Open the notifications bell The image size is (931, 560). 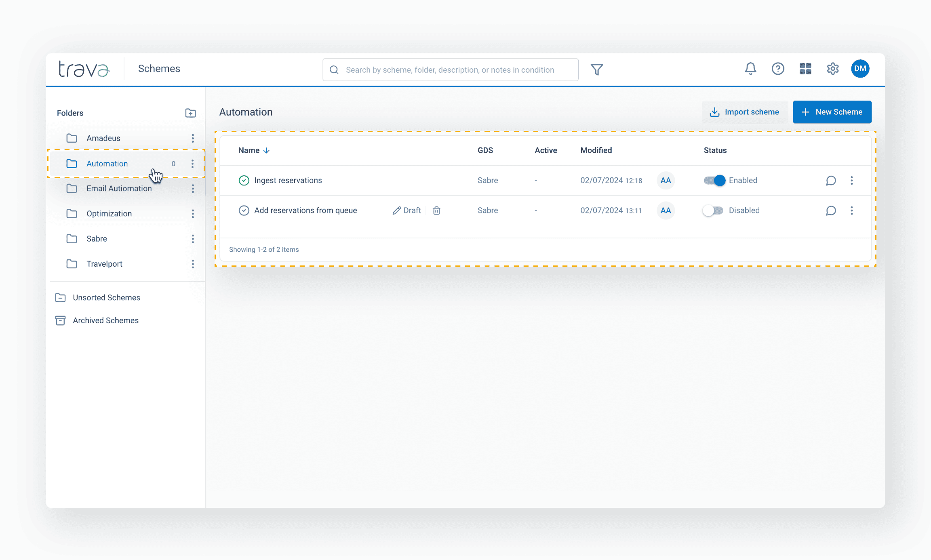[750, 69]
